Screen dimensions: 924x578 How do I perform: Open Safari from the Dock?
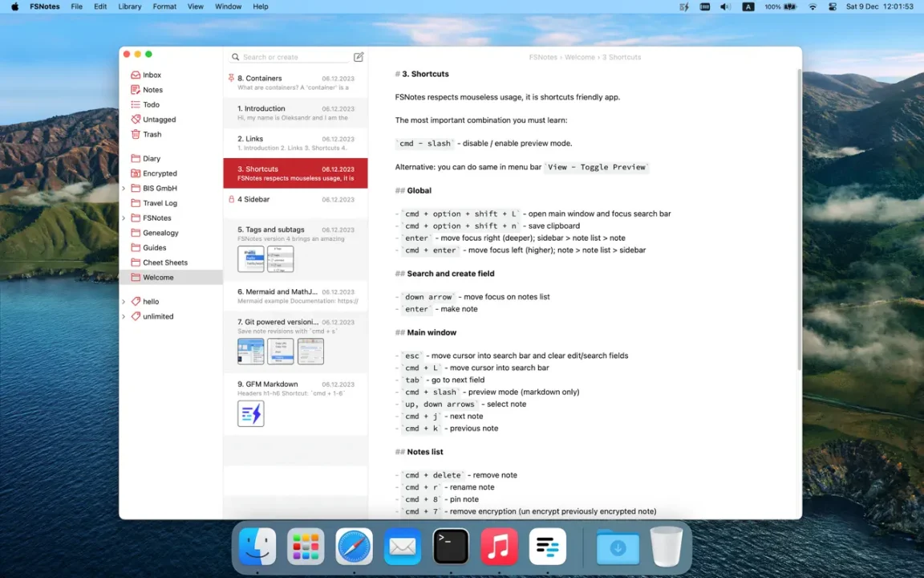point(355,546)
